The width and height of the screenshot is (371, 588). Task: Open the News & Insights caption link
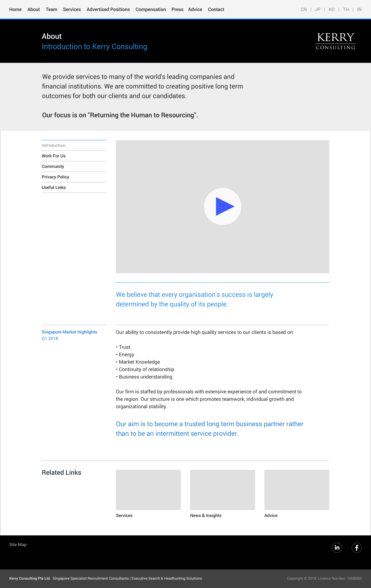(206, 515)
